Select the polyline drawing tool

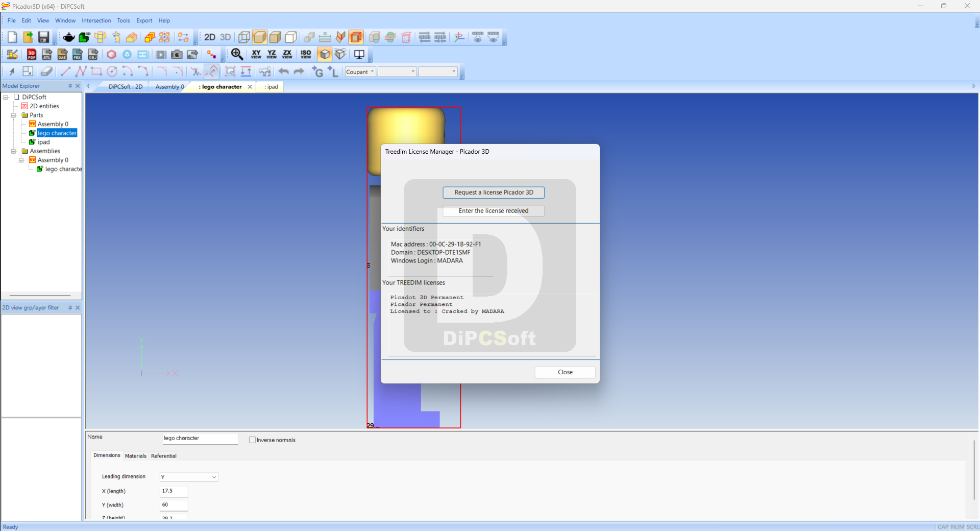pos(81,71)
